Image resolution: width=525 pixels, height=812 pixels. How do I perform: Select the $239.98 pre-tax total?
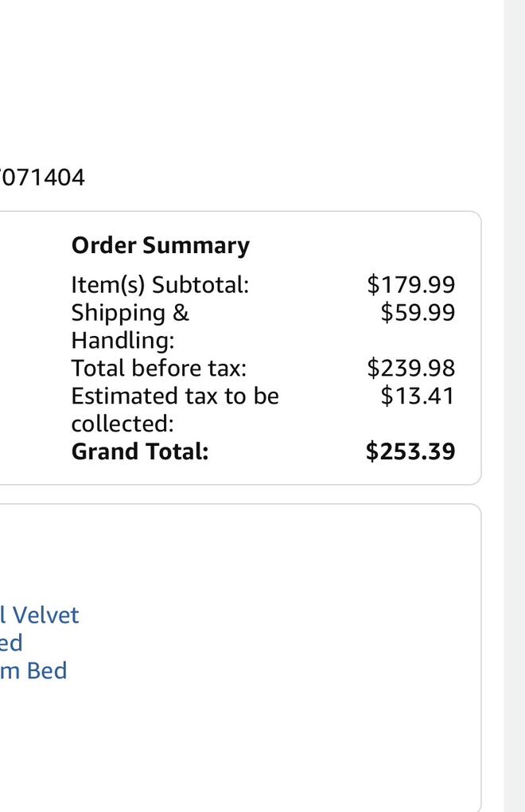click(410, 369)
